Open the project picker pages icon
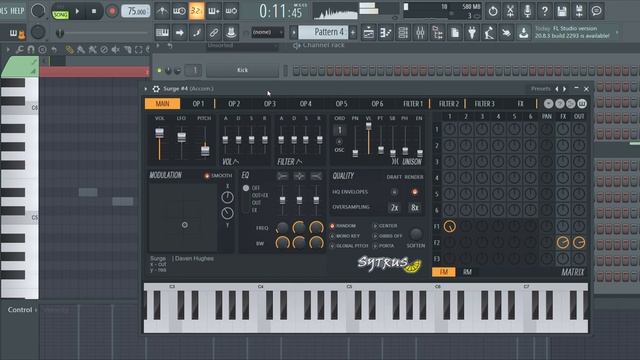This screenshot has height=360, width=640. [x=455, y=32]
